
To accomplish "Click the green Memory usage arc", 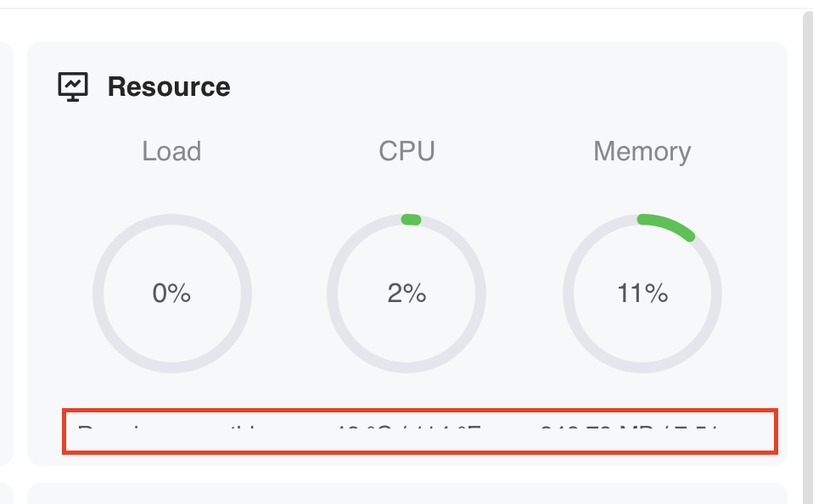I will 666,227.
